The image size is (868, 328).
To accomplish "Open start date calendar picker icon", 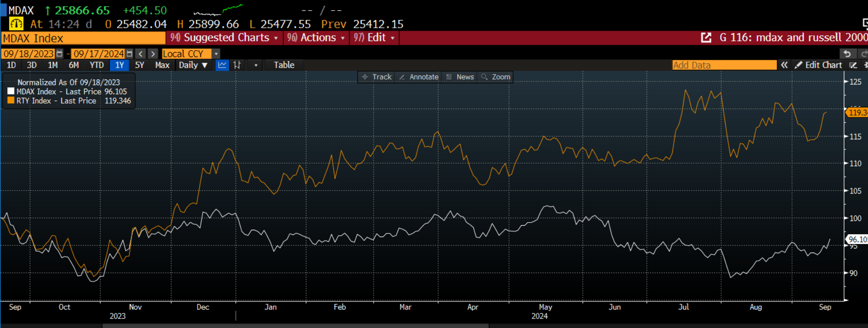I will [x=59, y=54].
